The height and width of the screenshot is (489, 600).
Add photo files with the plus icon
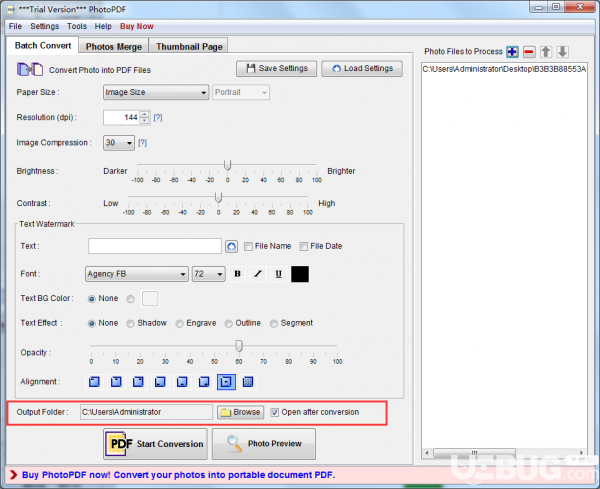click(512, 52)
